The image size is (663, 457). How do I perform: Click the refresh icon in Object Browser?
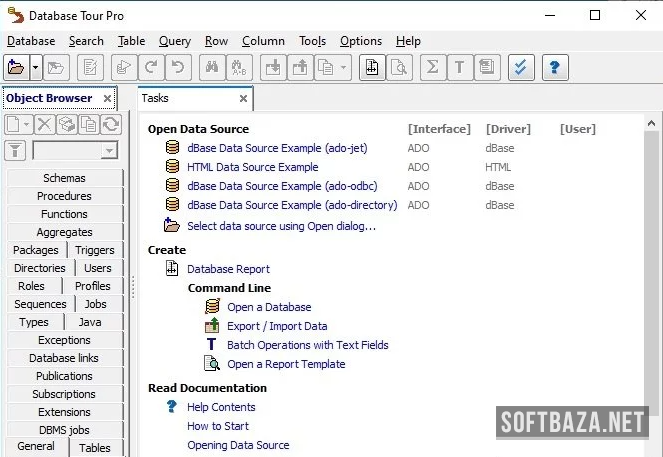pyautogui.click(x=111, y=124)
